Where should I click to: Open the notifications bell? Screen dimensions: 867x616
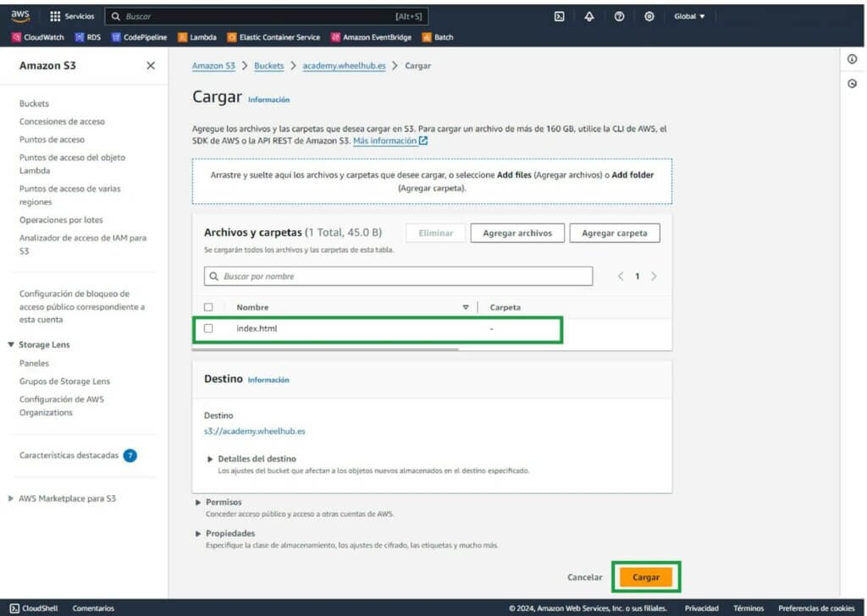coord(589,16)
